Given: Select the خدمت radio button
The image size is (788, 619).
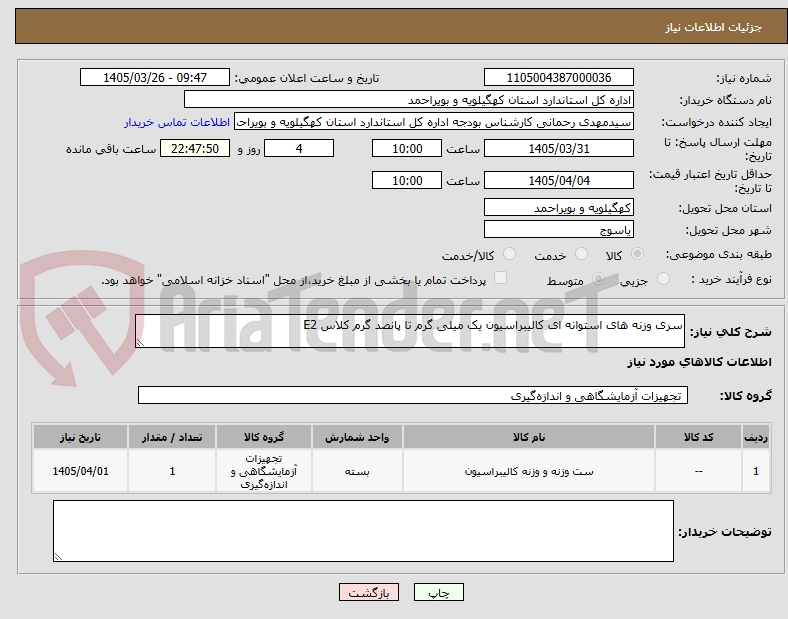Looking at the screenshot, I should [x=581, y=254].
